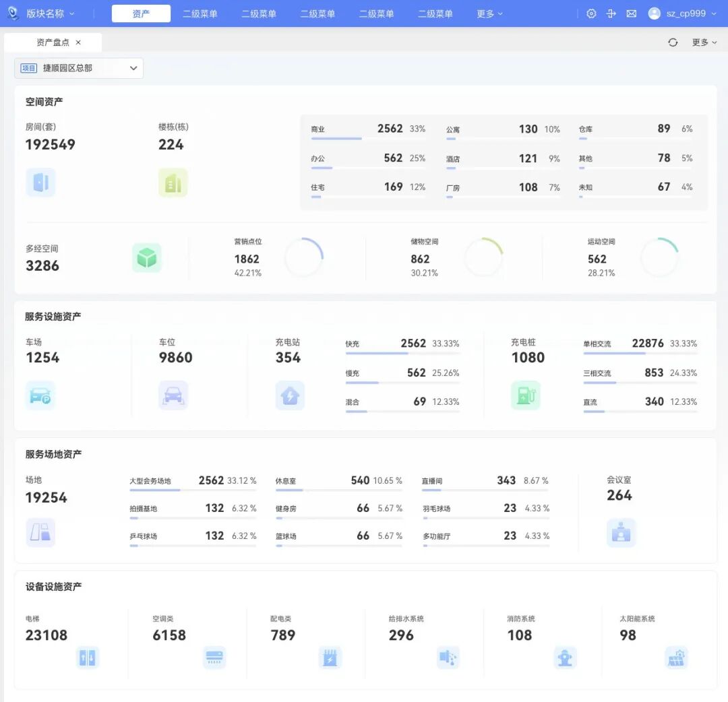Click the settings gear icon in header
Image resolution: width=728 pixels, height=702 pixels.
[x=591, y=13]
